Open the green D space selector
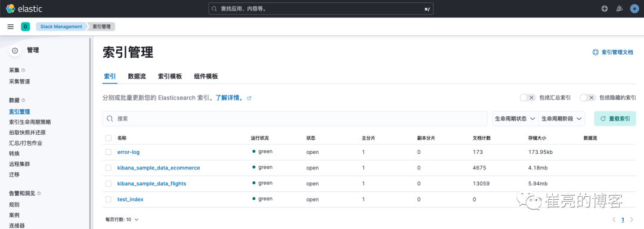Viewport: 644px width, 229px height. [x=26, y=27]
